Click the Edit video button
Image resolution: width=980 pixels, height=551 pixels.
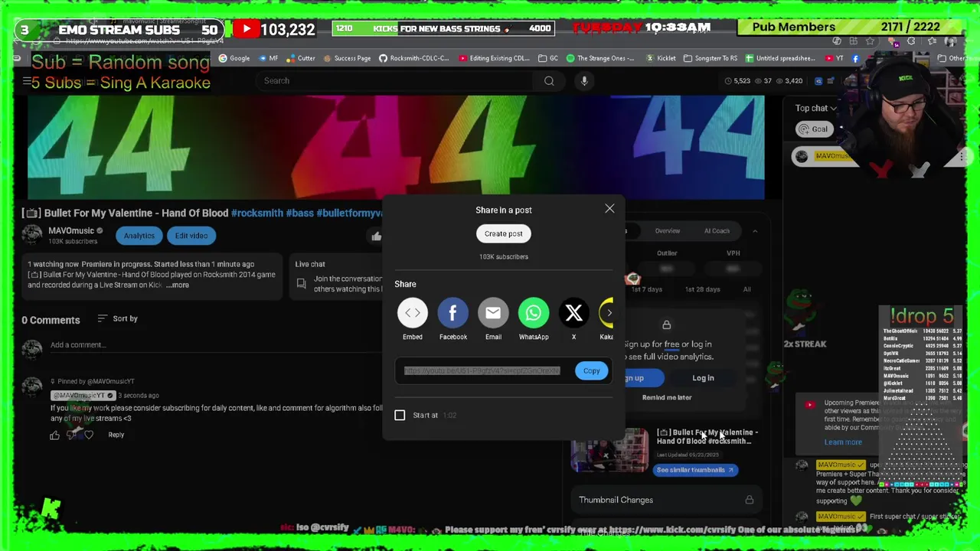(x=191, y=236)
